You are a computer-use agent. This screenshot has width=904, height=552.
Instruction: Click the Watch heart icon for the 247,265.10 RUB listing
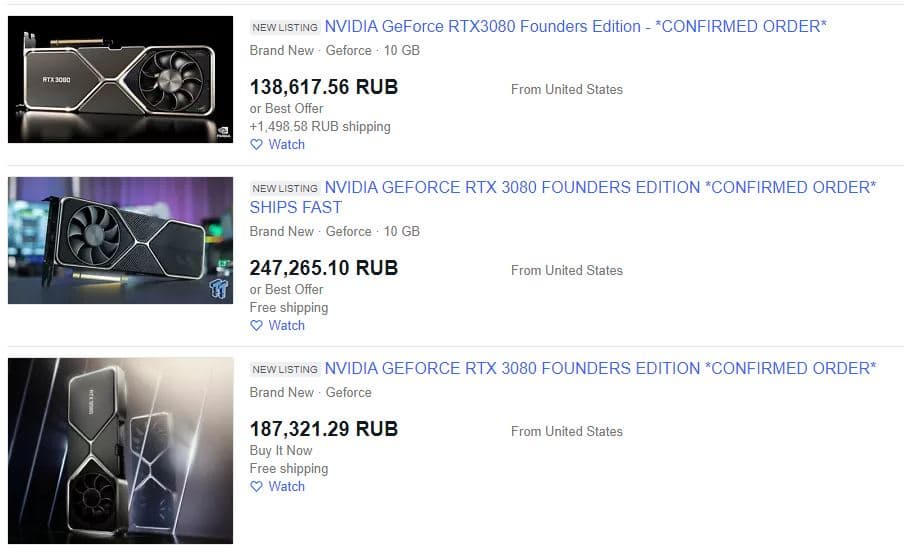[256, 326]
